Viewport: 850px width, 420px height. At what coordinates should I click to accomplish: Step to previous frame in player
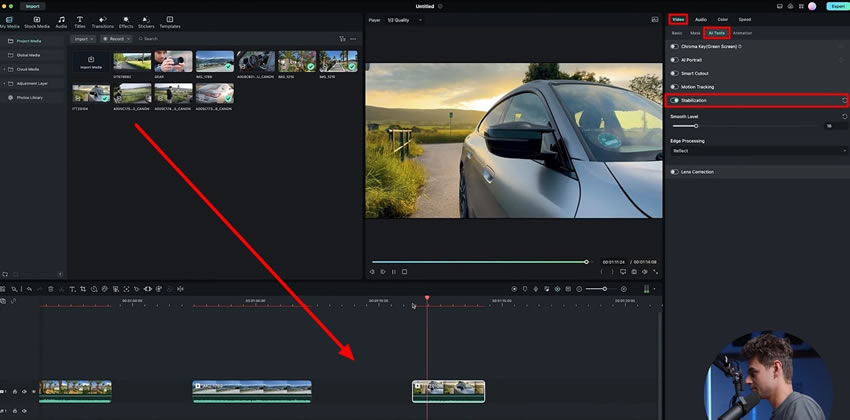coord(372,272)
